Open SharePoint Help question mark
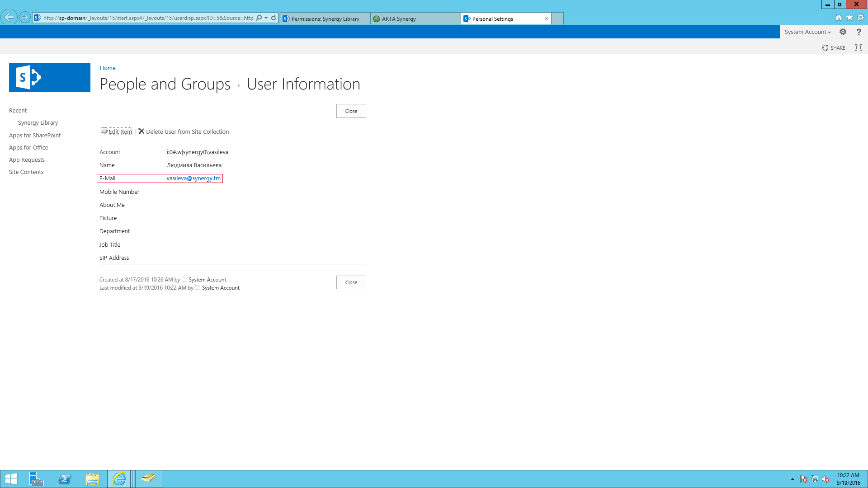Viewport: 868px width, 488px height. [x=859, y=32]
